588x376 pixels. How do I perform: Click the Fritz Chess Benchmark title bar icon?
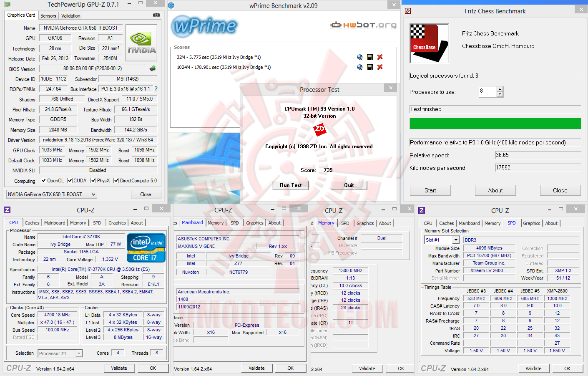coord(408,11)
